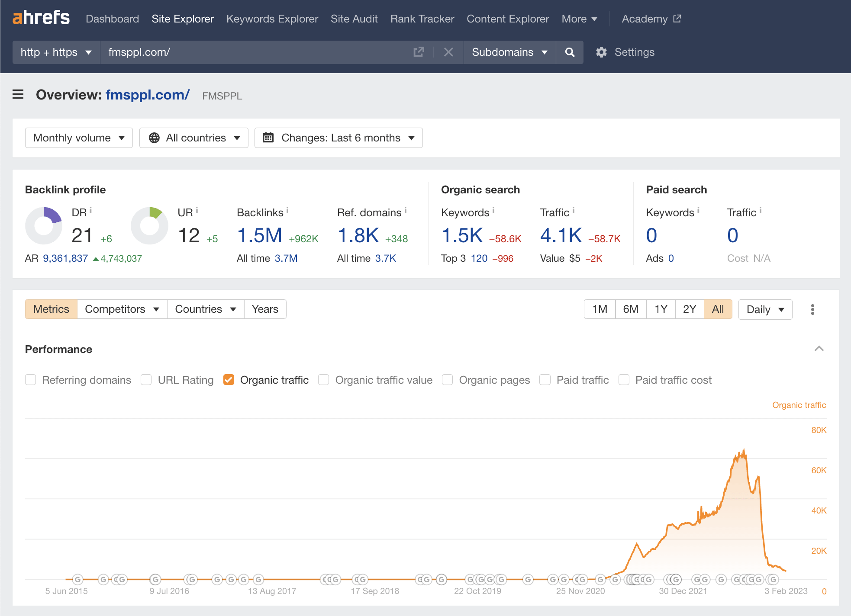The image size is (851, 616).
Task: Open the three-dot options menu near Daily
Action: point(812,309)
